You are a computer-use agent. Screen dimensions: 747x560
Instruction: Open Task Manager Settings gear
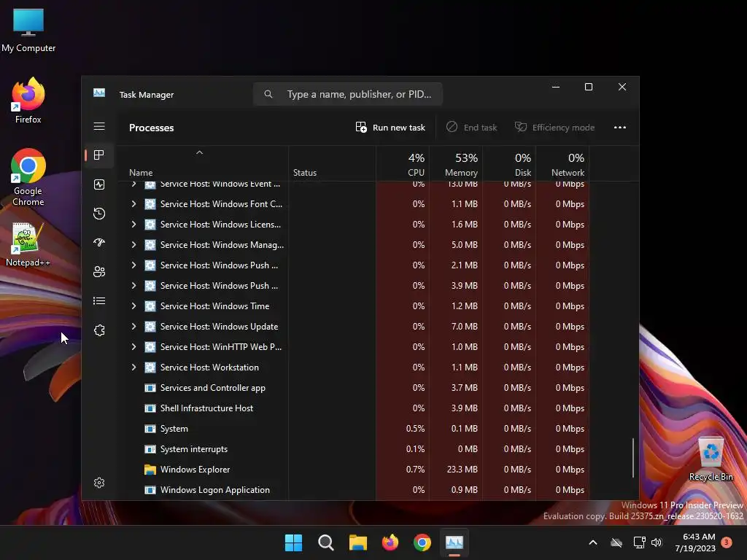pos(99,483)
